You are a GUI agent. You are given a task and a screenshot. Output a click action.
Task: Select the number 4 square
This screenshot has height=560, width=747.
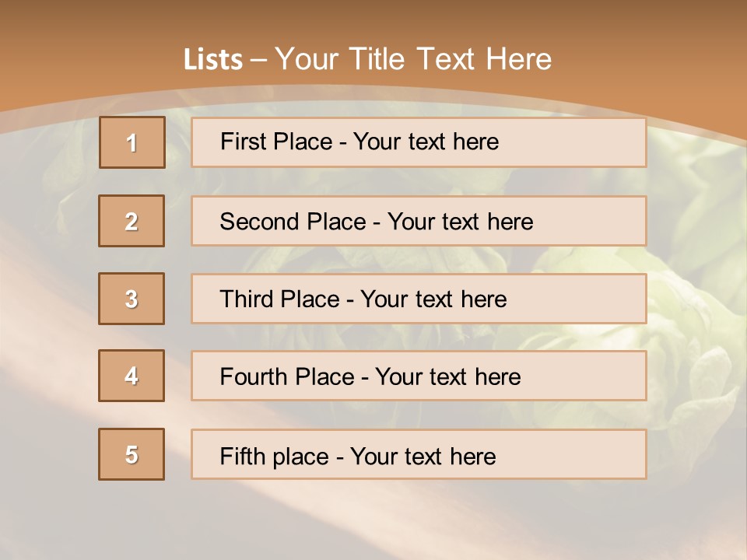pyautogui.click(x=132, y=376)
